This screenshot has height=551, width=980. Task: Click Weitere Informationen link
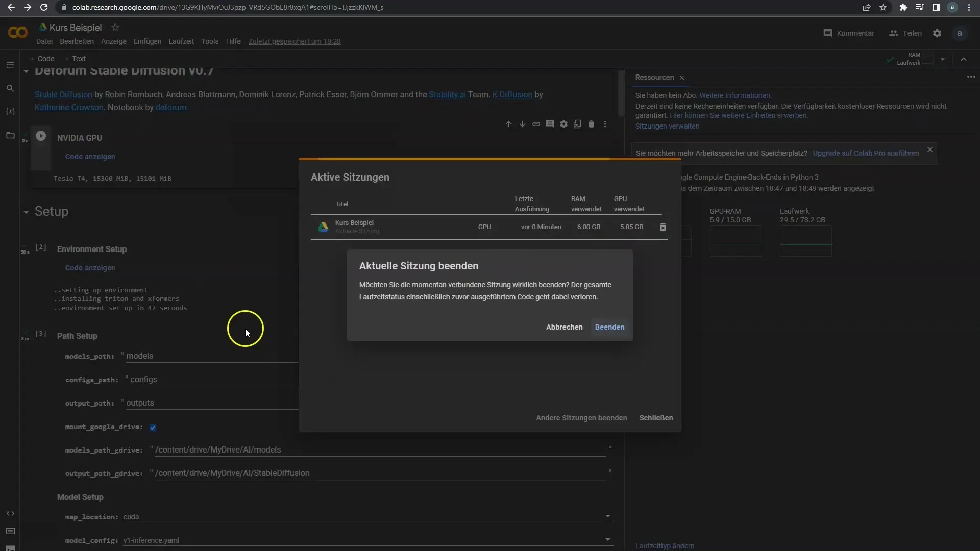click(x=736, y=95)
